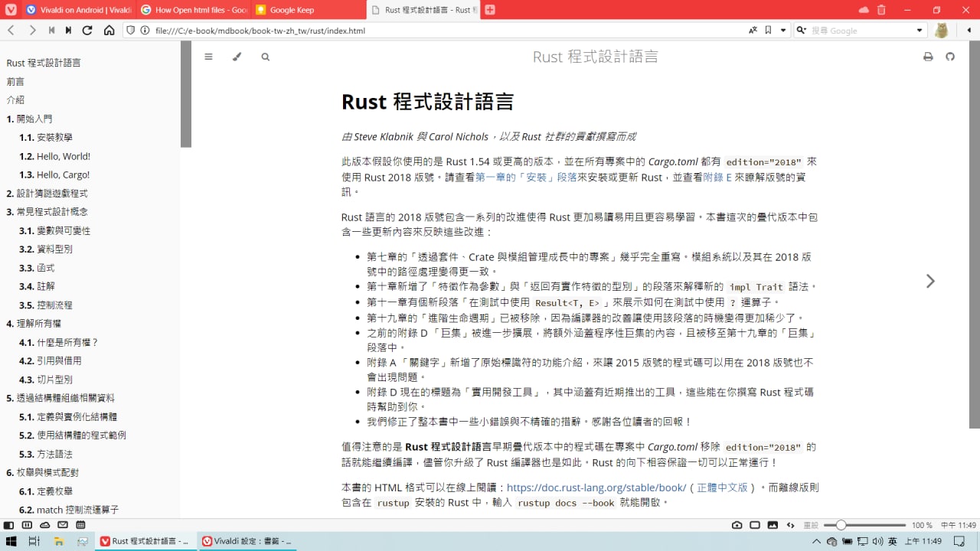The image size is (980, 551).
Task: Reload the current page
Action: point(87,31)
